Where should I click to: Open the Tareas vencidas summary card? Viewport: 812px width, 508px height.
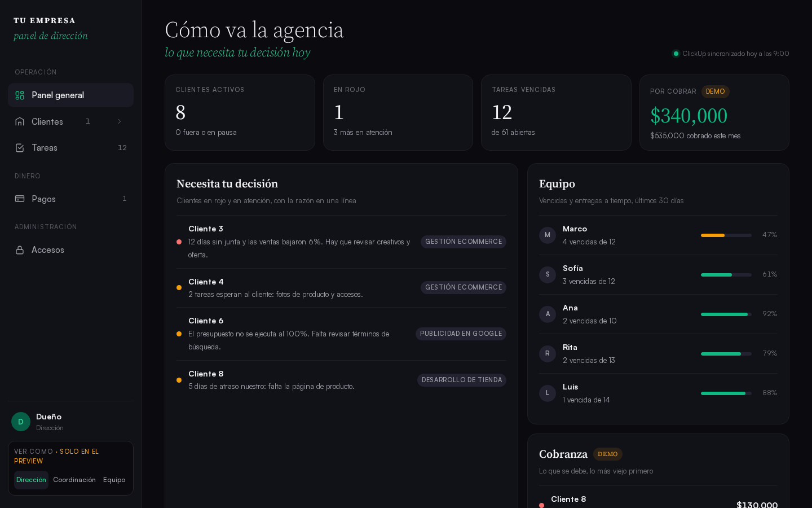coord(556,112)
